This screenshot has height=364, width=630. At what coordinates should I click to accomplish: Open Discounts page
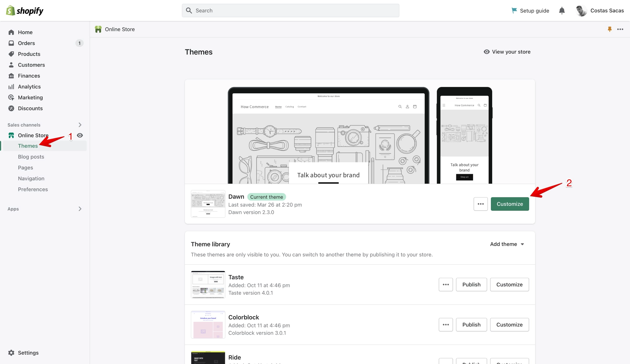(30, 108)
